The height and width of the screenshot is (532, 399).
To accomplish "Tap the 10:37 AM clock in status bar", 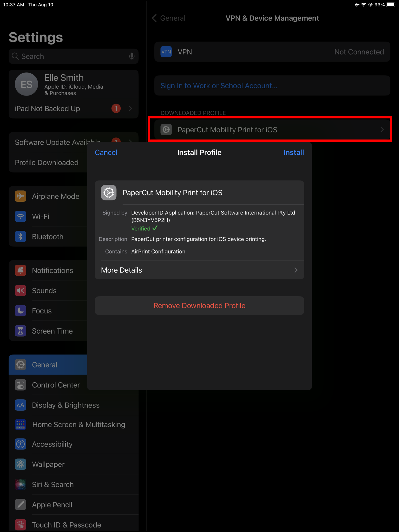I will (14, 5).
